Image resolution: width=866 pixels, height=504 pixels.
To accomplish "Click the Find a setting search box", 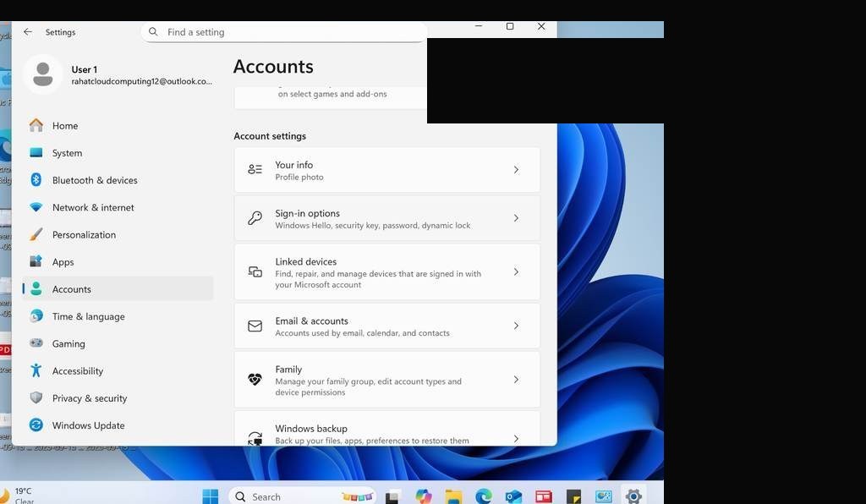I will [284, 32].
